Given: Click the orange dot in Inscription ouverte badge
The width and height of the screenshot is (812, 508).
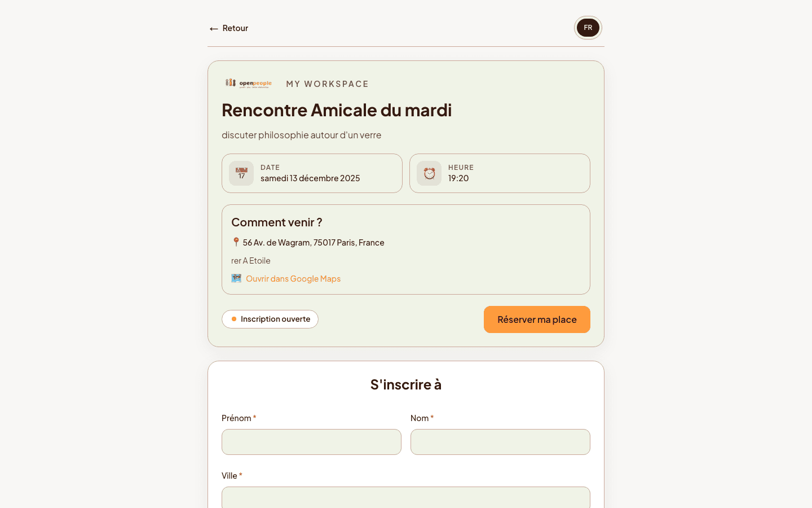Looking at the screenshot, I should (x=234, y=319).
